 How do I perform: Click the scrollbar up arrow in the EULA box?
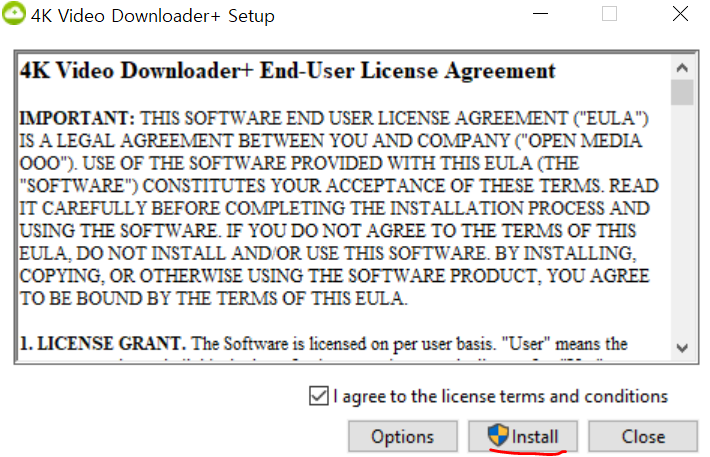(682, 68)
